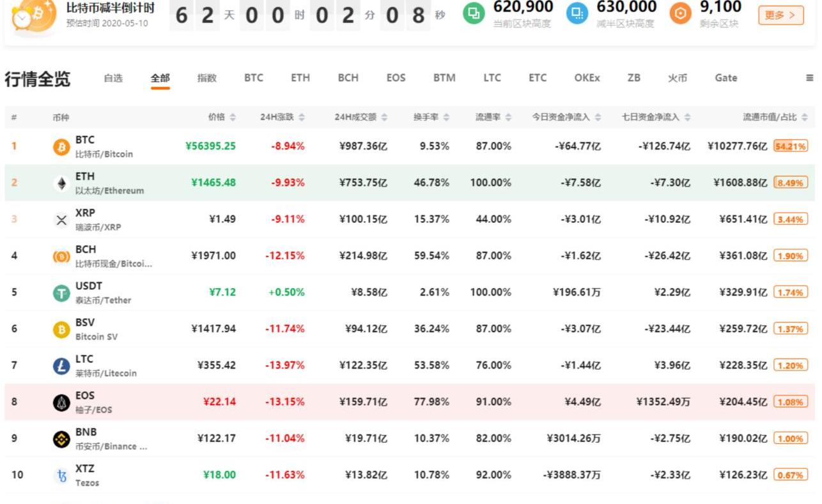Click the Tezos XTZ coin icon
Viewport: 822px width, 504px height.
[x=61, y=475]
